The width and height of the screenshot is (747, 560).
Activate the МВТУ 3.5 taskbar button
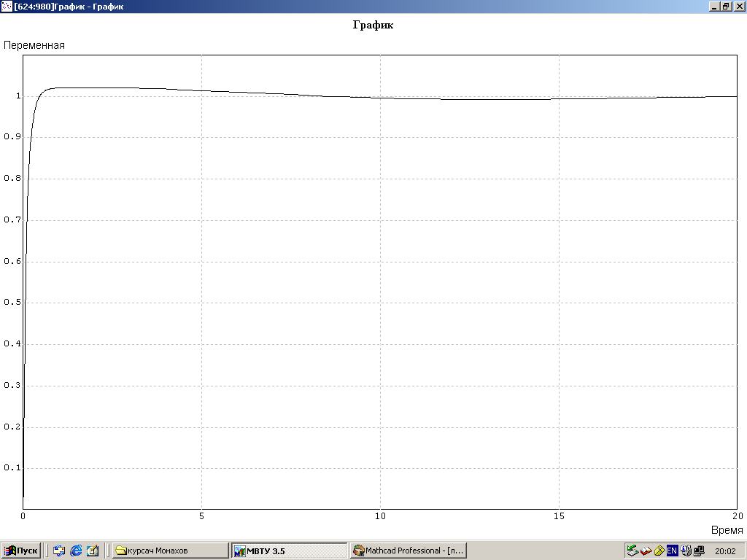point(290,551)
